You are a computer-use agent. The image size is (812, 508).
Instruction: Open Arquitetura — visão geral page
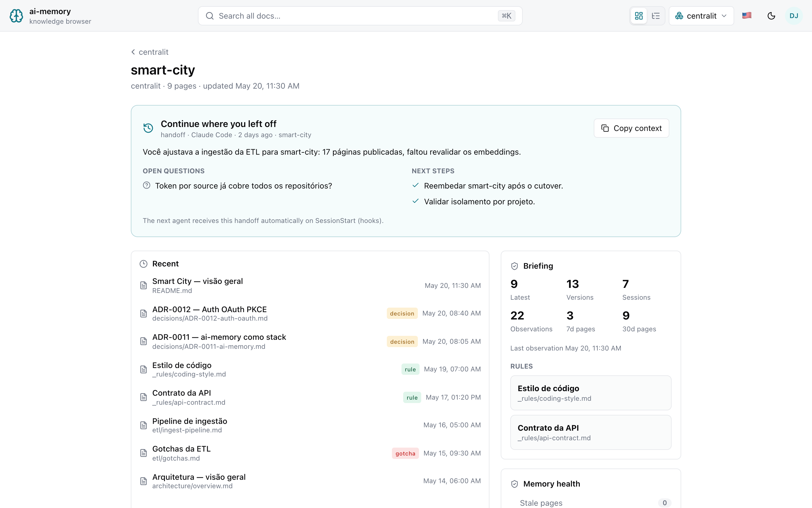pos(310,481)
